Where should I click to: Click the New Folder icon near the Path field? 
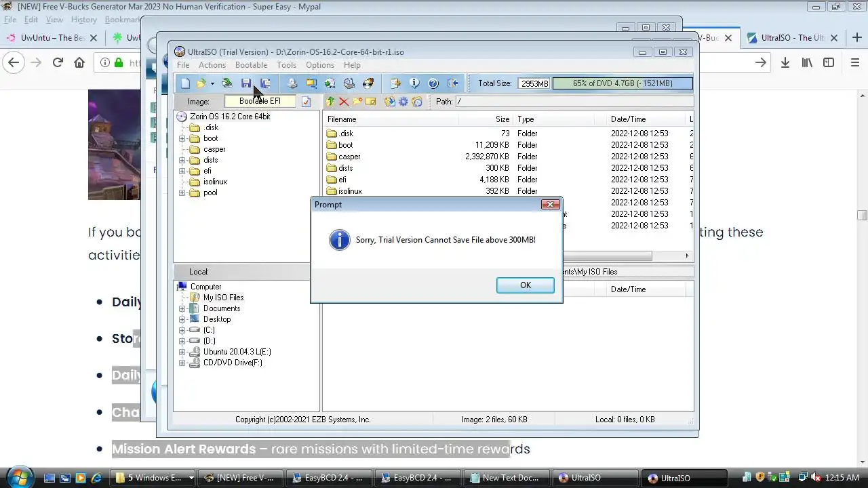click(357, 102)
